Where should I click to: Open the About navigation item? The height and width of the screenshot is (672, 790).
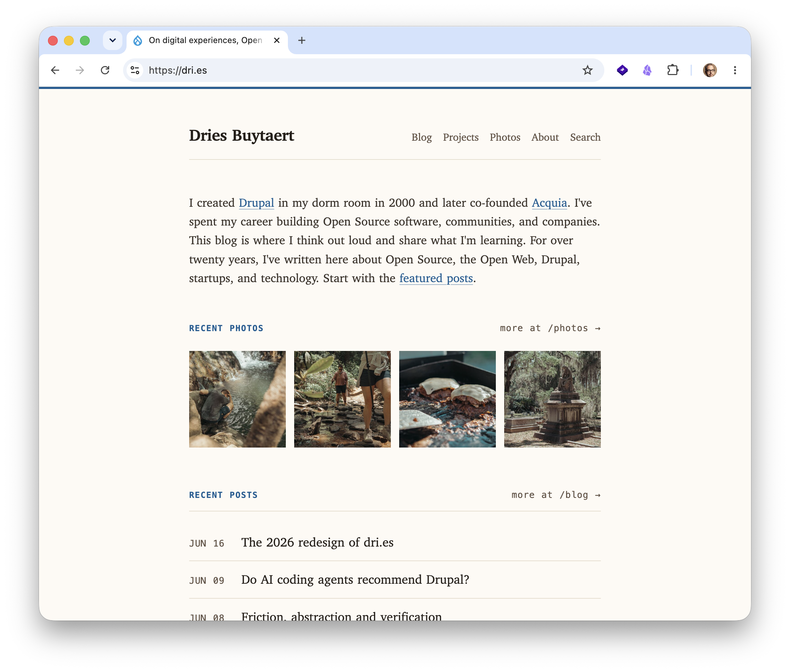(545, 137)
